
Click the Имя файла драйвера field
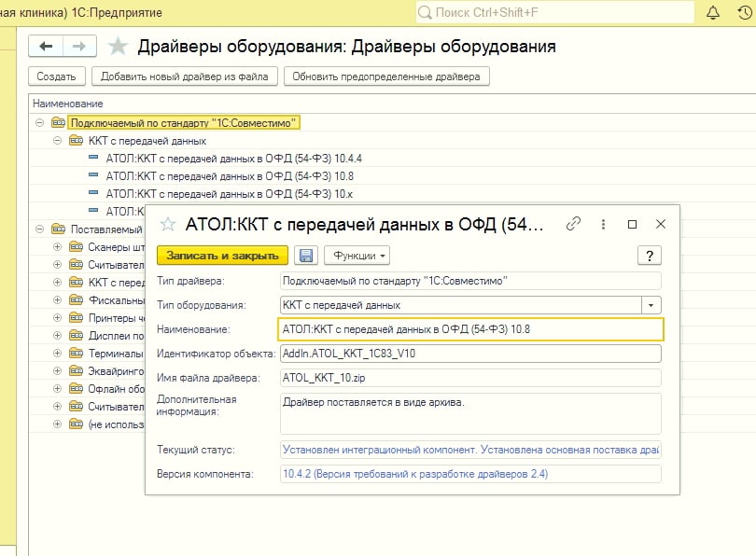point(470,378)
